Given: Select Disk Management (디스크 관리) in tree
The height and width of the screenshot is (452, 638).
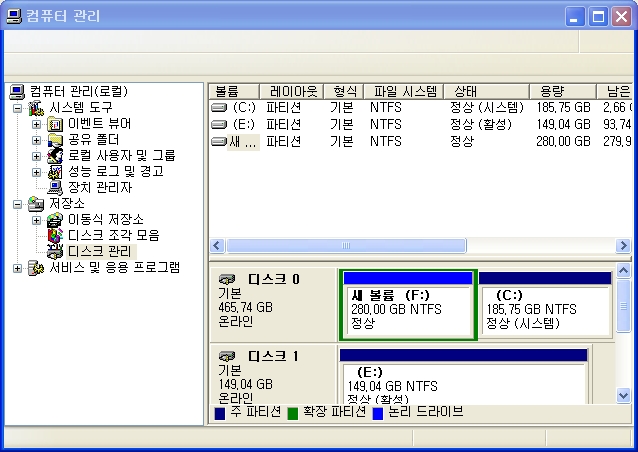Looking at the screenshot, I should coord(99,251).
